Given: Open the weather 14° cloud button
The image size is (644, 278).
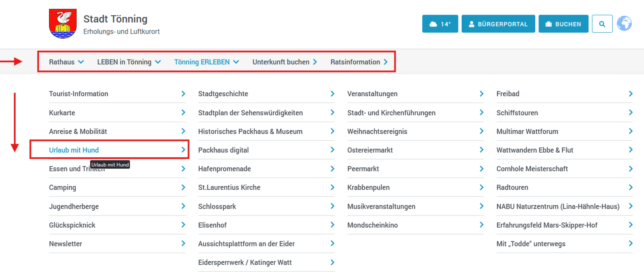Looking at the screenshot, I should coord(440,24).
